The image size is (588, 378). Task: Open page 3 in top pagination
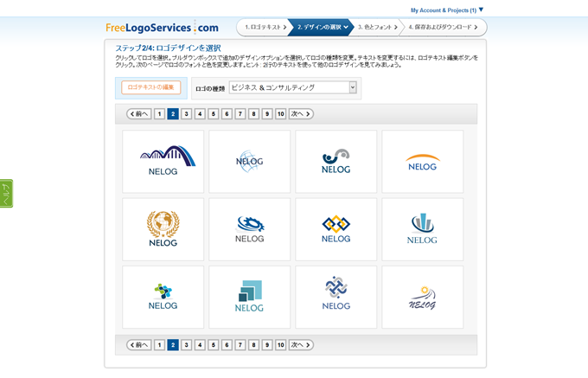(187, 114)
